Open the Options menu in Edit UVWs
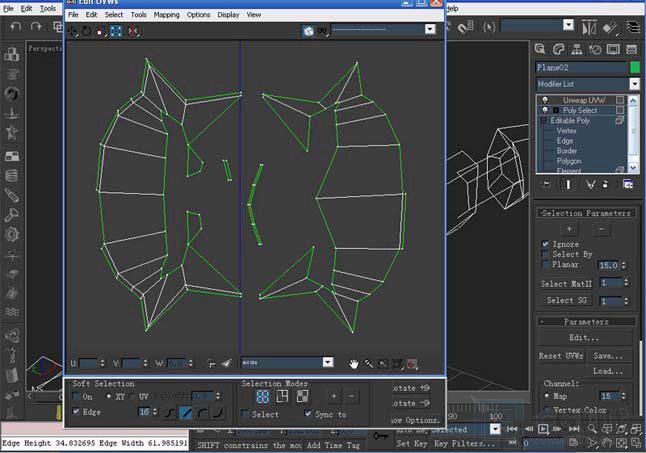Viewport: 646px width, 453px height. click(199, 14)
